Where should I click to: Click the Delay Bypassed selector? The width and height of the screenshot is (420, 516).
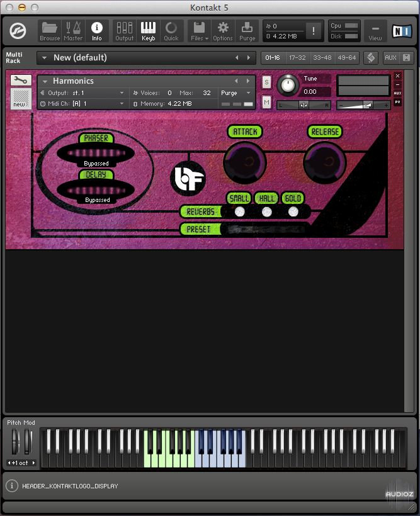pyautogui.click(x=97, y=200)
